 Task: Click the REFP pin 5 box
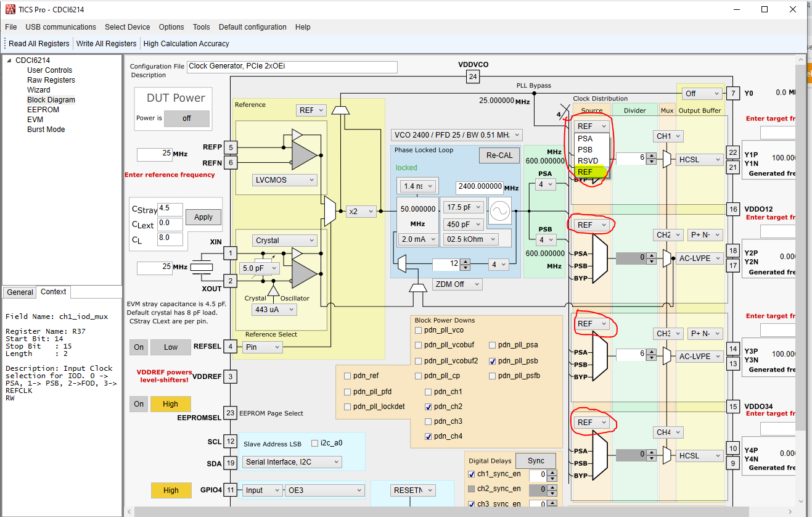(x=230, y=147)
